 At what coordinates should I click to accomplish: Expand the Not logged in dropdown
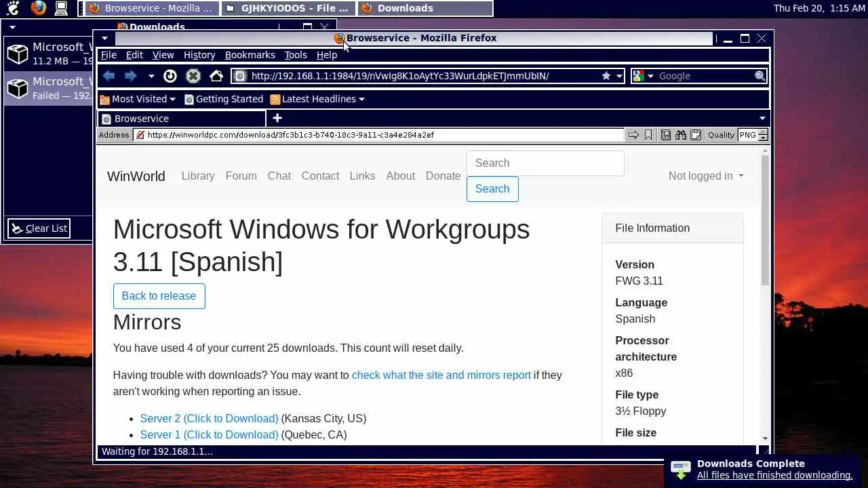pos(706,176)
